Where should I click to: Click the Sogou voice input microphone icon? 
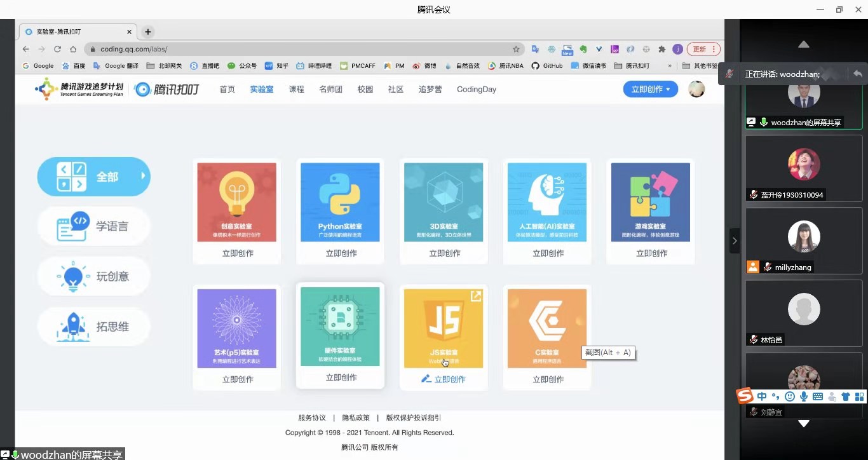tap(804, 396)
